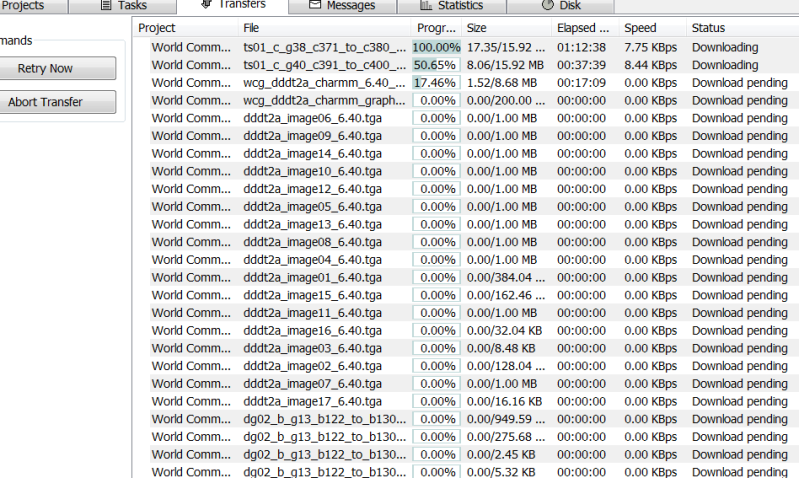
Task: Switch to the Projects tab
Action: pos(24,5)
